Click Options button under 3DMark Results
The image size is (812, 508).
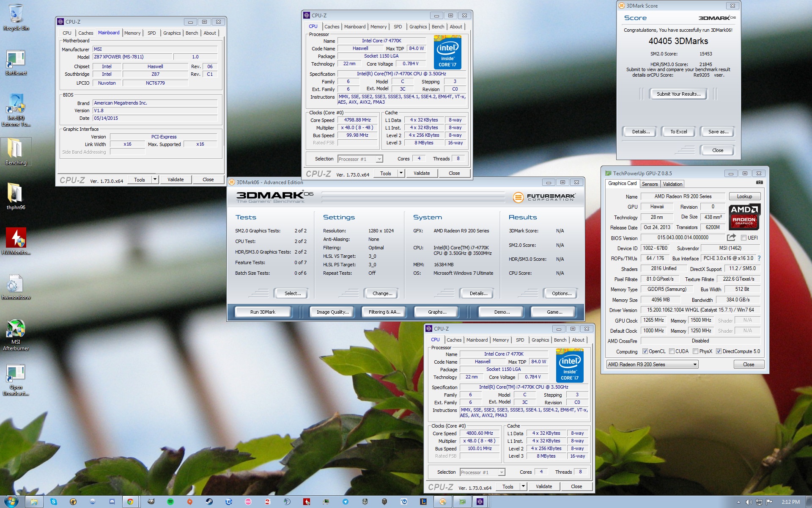coord(562,293)
